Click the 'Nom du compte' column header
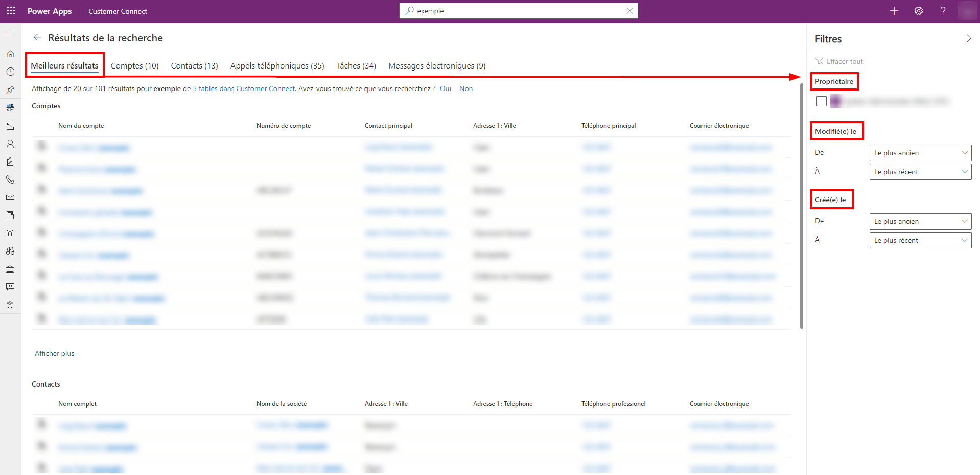Image resolution: width=980 pixels, height=475 pixels. pyautogui.click(x=81, y=126)
